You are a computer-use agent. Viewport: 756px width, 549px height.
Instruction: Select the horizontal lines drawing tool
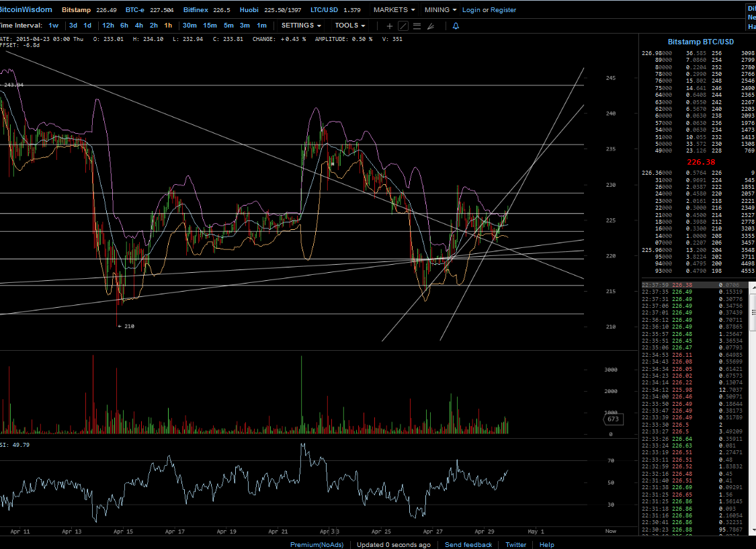(x=417, y=26)
